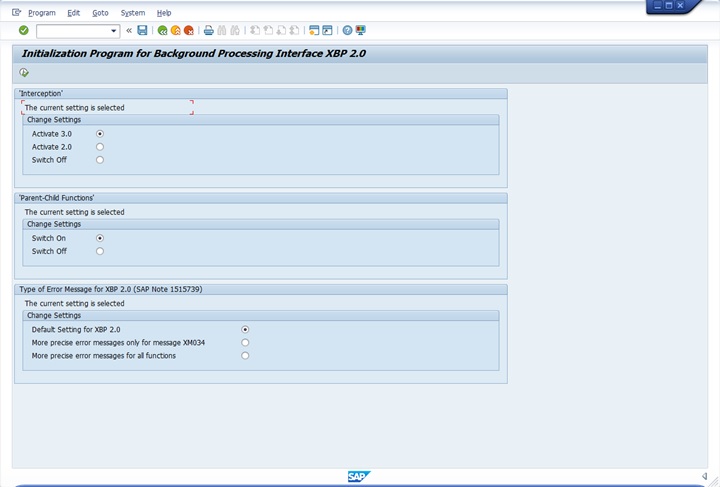Click the First Page icon
Viewport: 720px width, 487px height.
pos(255,30)
